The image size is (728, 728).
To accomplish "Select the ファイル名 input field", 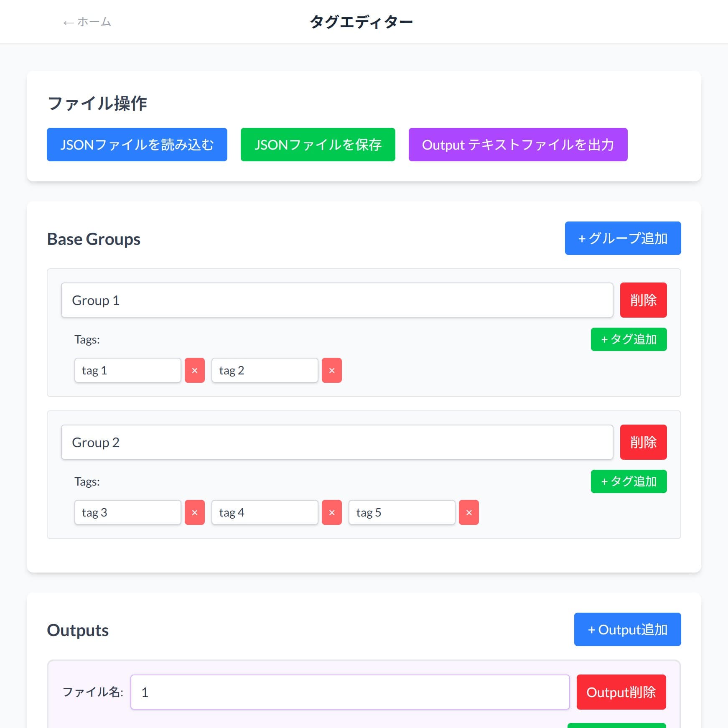I will [x=350, y=692].
